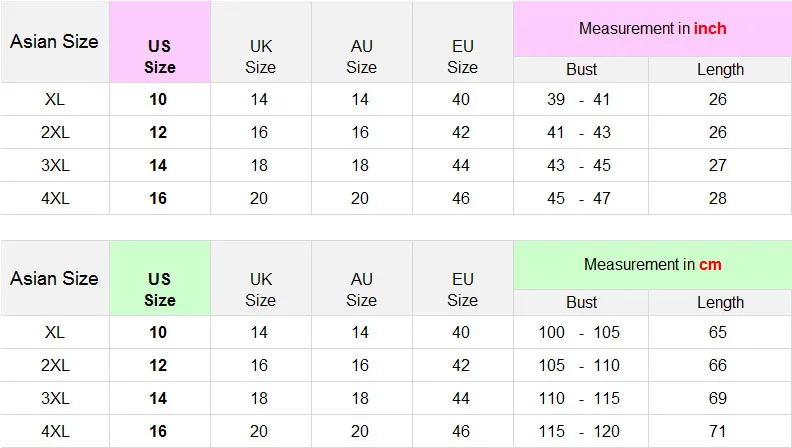Click the bust cell '100 - 105'
The height and width of the screenshot is (448, 792).
tap(581, 332)
